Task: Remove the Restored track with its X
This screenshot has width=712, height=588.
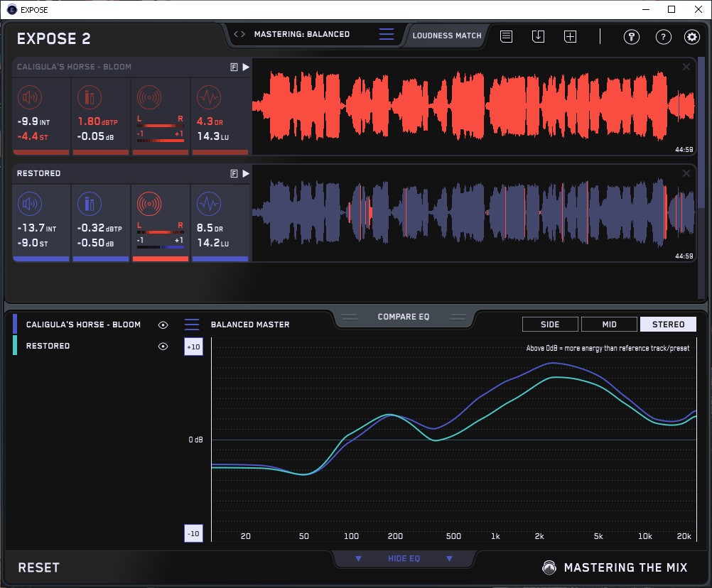Action: [x=686, y=173]
